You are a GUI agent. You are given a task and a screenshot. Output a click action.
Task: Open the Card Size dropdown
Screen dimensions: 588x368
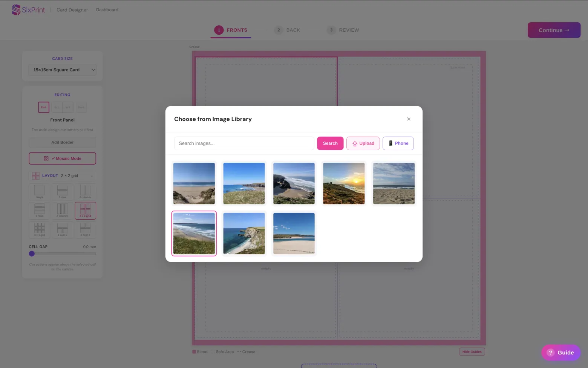[x=63, y=70]
